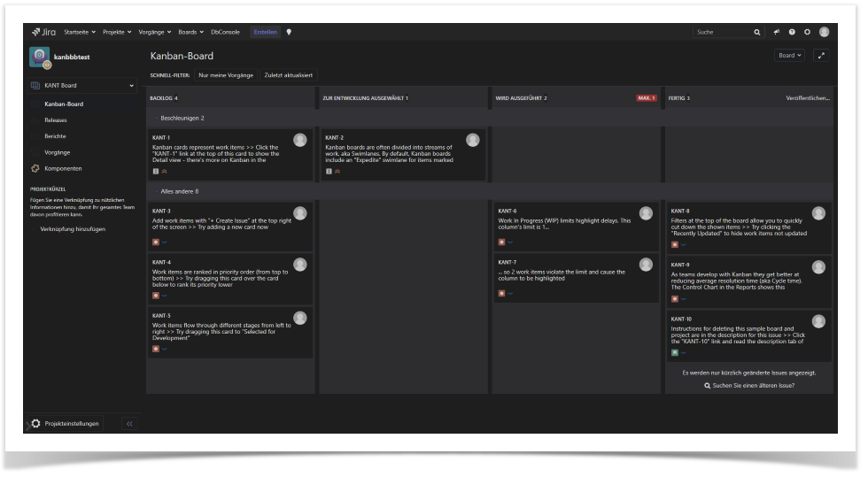Open the Startseite dropdown menu
The height and width of the screenshot is (477, 868).
coord(80,32)
